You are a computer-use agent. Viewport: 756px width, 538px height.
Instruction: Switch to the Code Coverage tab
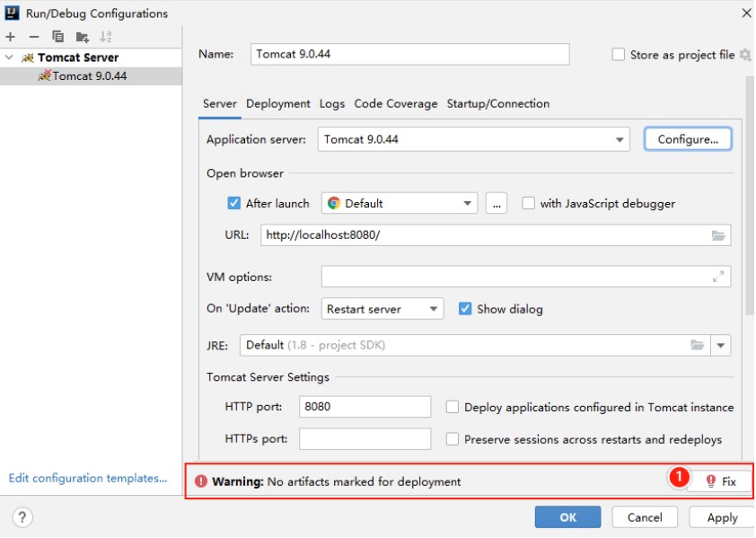[x=396, y=104]
